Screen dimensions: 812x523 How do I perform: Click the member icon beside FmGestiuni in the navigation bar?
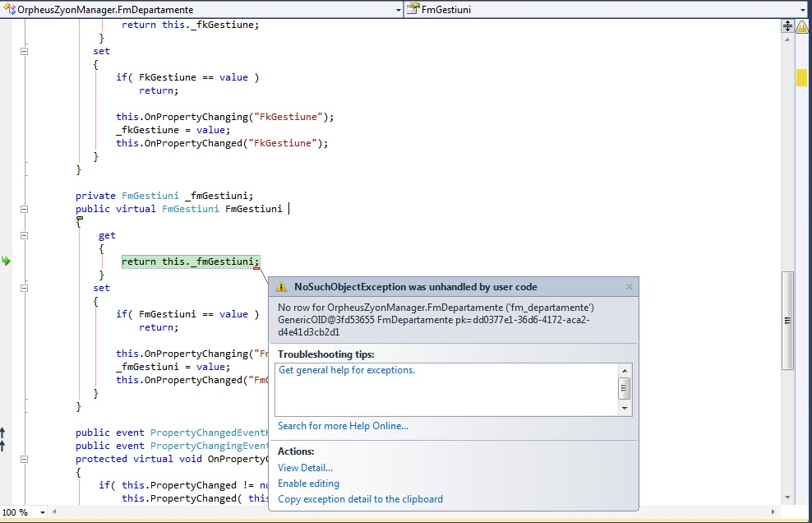[x=413, y=10]
